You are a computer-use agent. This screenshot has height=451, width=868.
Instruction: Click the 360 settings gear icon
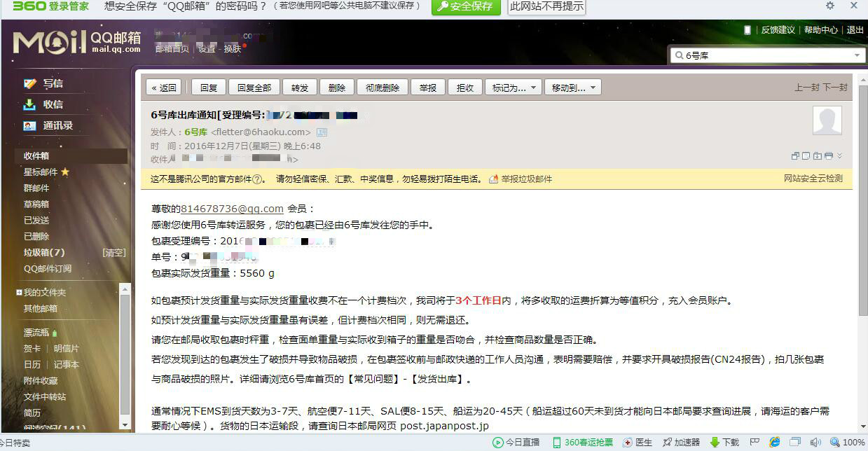[830, 6]
